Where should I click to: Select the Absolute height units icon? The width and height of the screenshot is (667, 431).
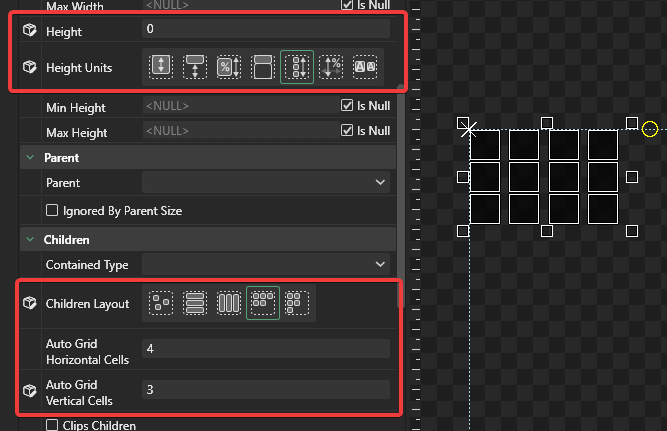pyautogui.click(x=161, y=67)
